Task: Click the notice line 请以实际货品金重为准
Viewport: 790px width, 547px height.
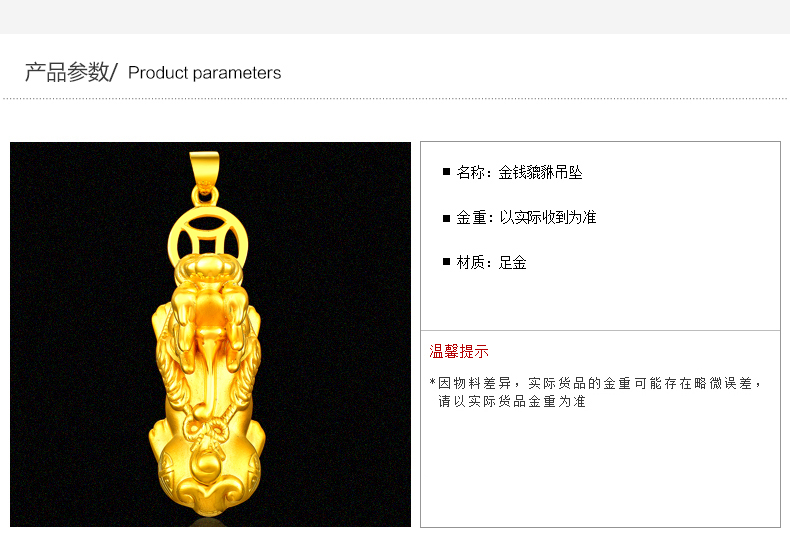Action: (x=511, y=401)
